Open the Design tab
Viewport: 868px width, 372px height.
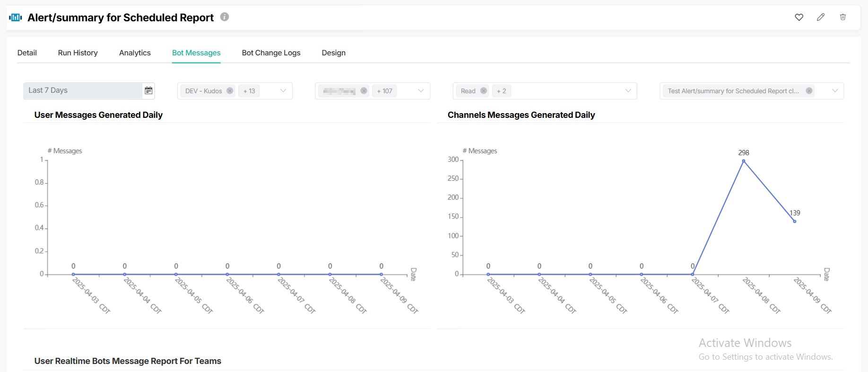[333, 53]
